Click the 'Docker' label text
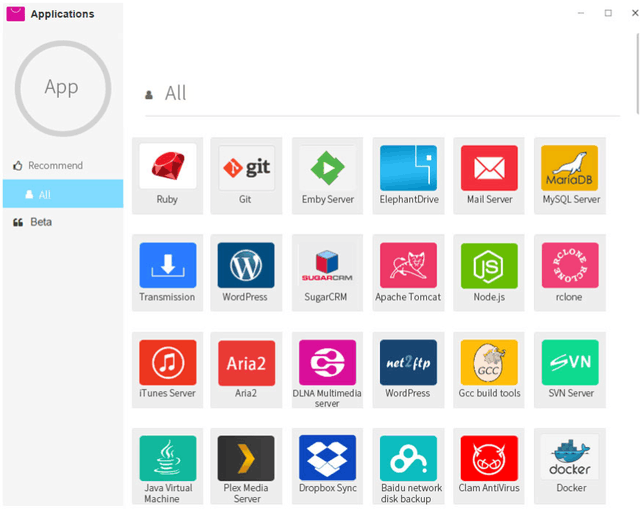The image size is (640, 514). (571, 487)
